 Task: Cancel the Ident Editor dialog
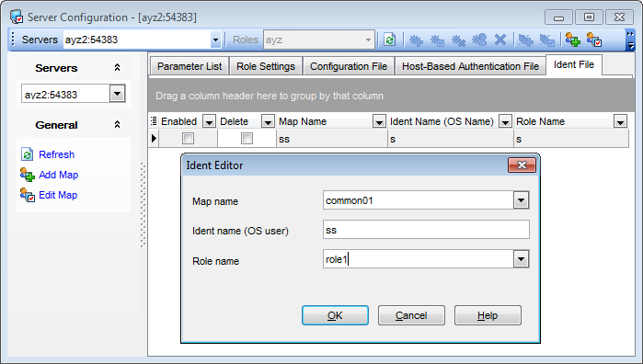click(411, 315)
